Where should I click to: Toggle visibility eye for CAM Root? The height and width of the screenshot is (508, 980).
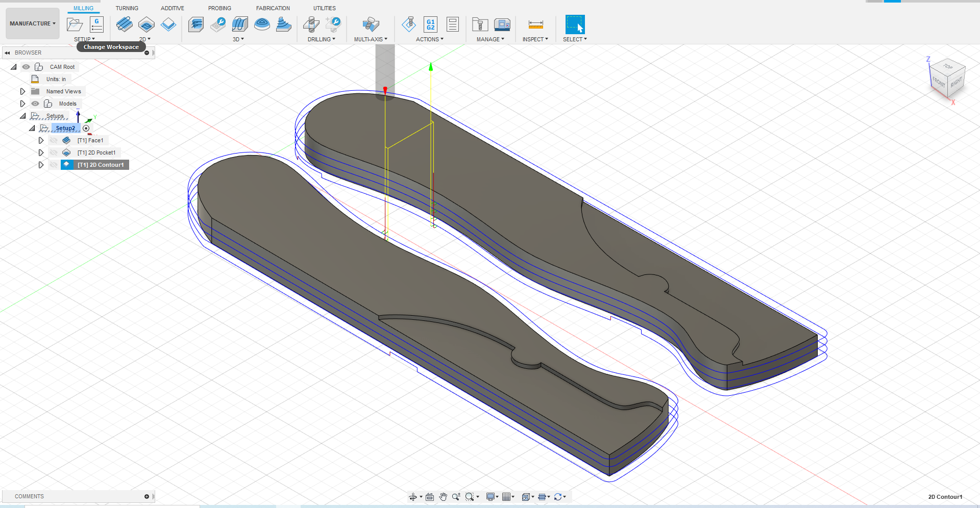[26, 67]
